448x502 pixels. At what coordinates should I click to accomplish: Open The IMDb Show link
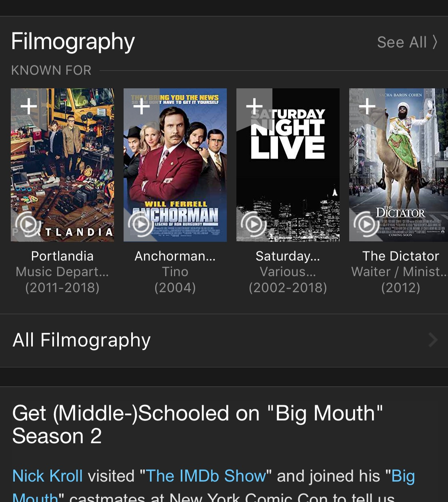[x=206, y=476]
